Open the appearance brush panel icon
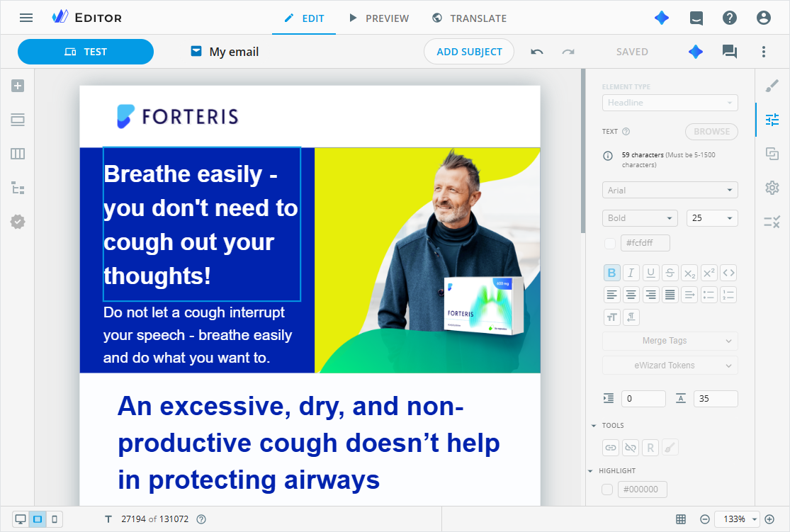790x532 pixels. pyautogui.click(x=772, y=86)
